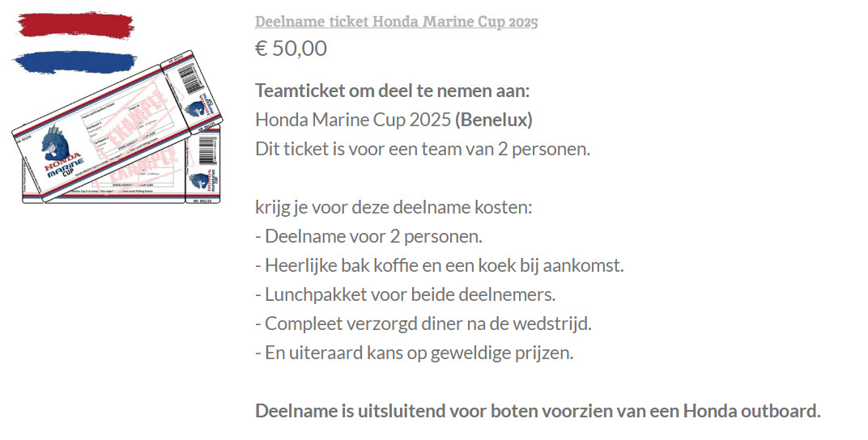Click the bold '(Benelux)' text
This screenshot has height=440, width=868.
pyautogui.click(x=494, y=120)
